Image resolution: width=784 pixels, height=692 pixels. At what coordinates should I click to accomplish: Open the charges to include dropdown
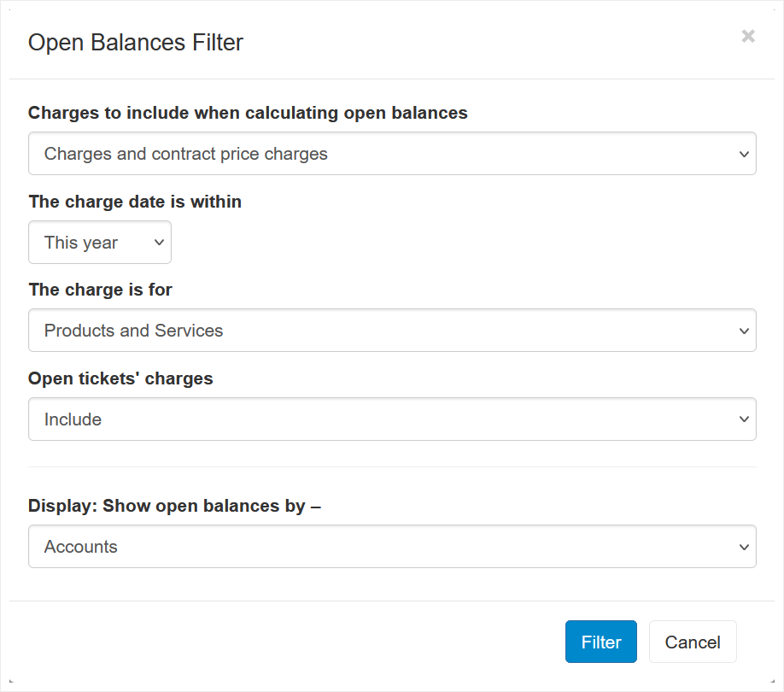392,154
